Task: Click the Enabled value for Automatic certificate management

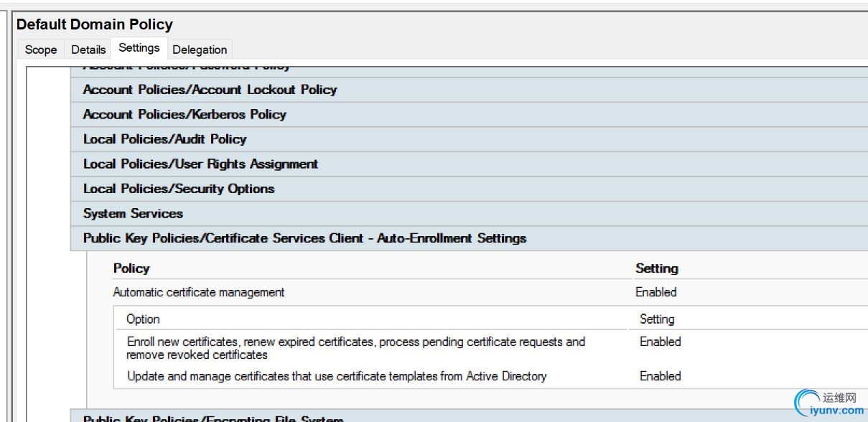Action: point(656,292)
